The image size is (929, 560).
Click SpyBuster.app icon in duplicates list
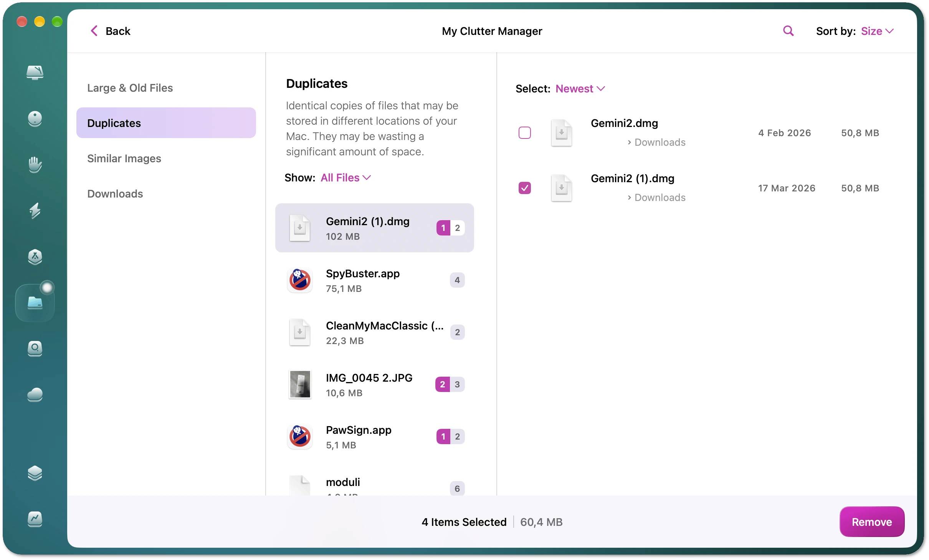(x=300, y=280)
